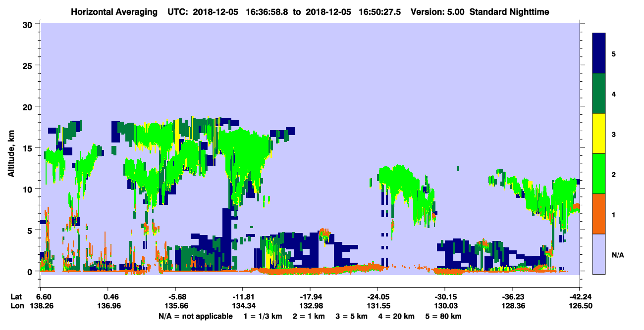Image resolution: width=644 pixels, height=330 pixels.
Task: Click longitude value 138.26
Action: tap(41, 306)
